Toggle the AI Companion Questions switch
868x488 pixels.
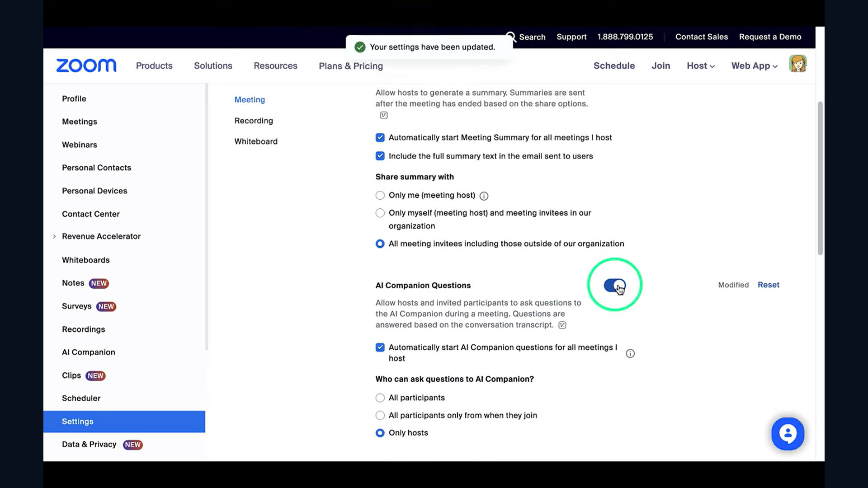pos(614,285)
